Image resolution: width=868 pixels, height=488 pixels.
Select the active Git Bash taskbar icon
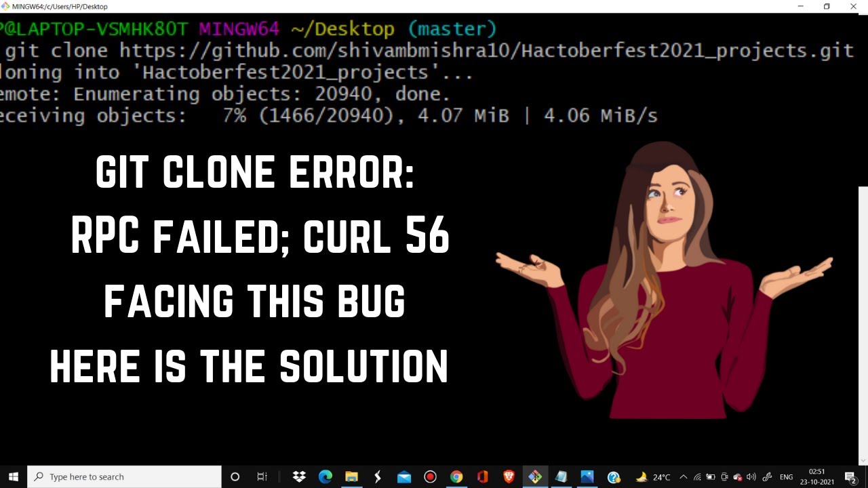tap(535, 476)
